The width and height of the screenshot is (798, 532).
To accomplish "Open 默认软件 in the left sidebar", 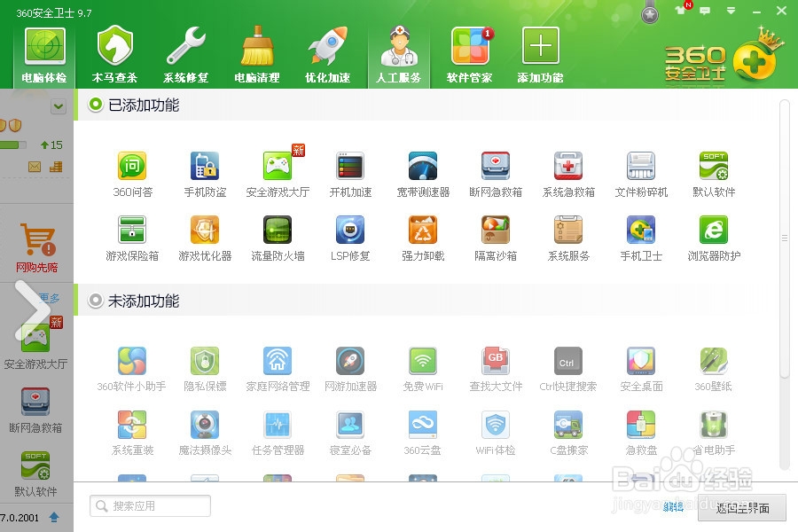I will click(35, 474).
